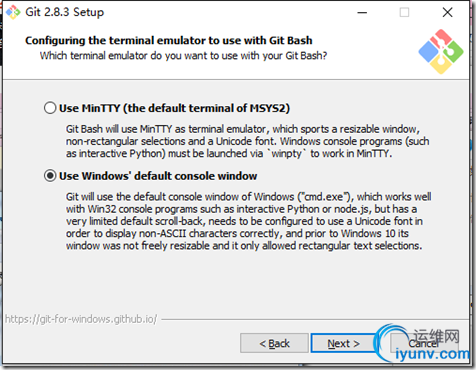Viewport: 476px width, 370px height.
Task: Click the "Git 2.8.3 Setup" title text
Action: coord(65,12)
